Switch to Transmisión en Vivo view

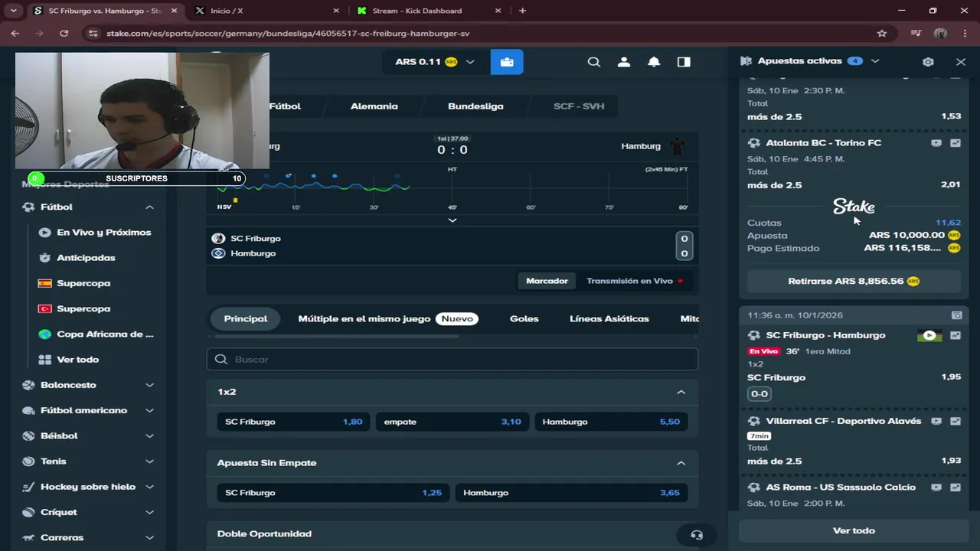tap(634, 281)
